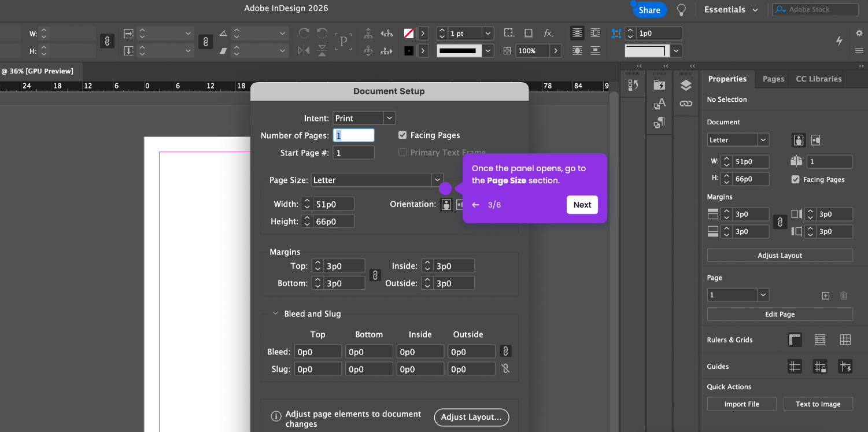Open the Links panel icon
This screenshot has width=868, height=432.
pos(686,104)
